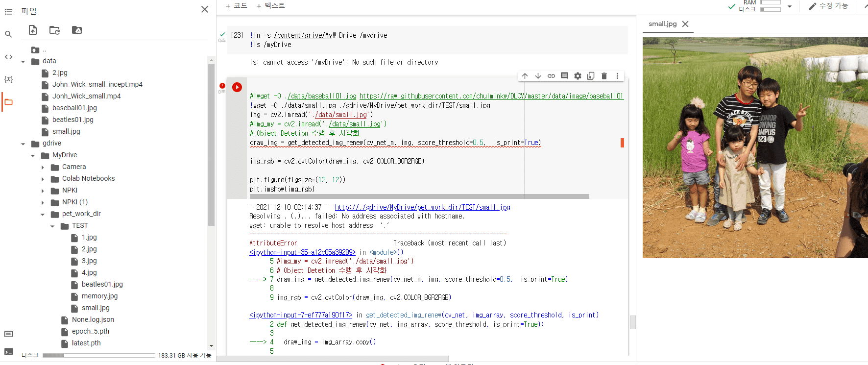Viewport: 868px width, 365px height.
Task: Move the cell up arrow icon
Action: click(x=525, y=76)
